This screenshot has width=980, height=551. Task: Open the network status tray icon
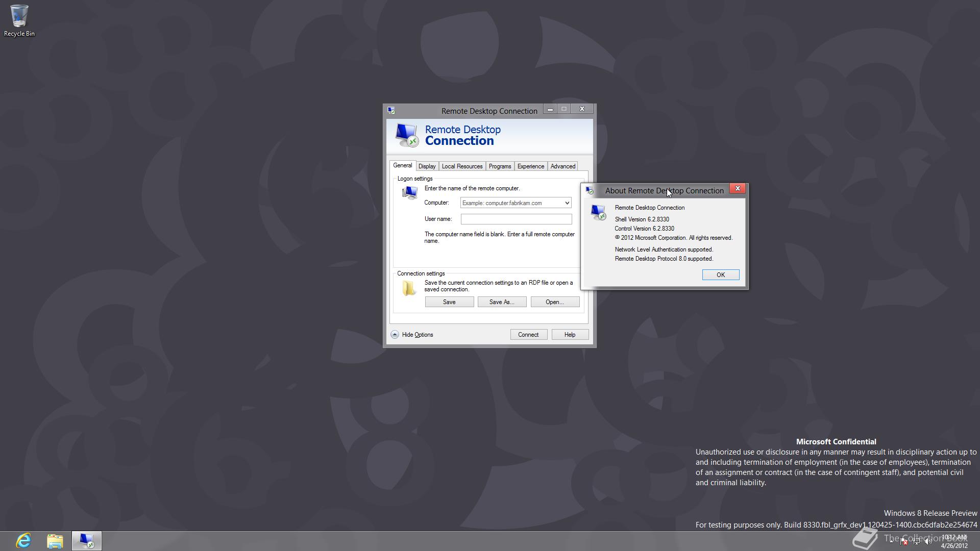pyautogui.click(x=916, y=541)
